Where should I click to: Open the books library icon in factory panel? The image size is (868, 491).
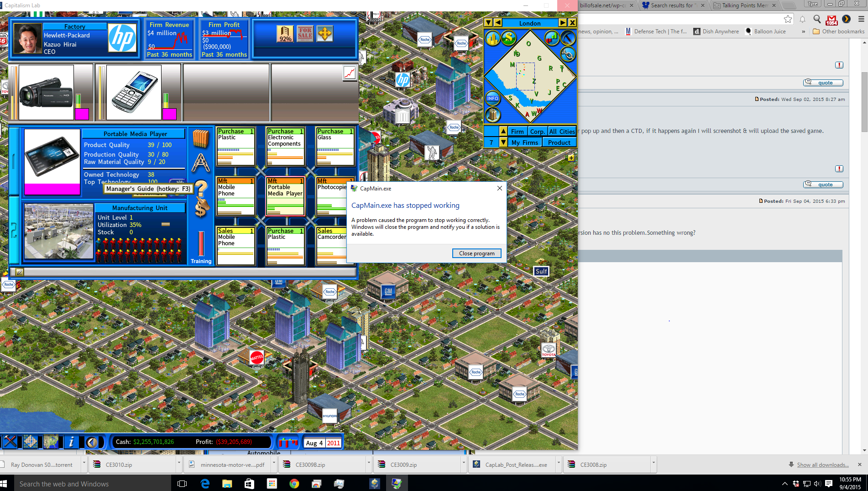click(201, 139)
